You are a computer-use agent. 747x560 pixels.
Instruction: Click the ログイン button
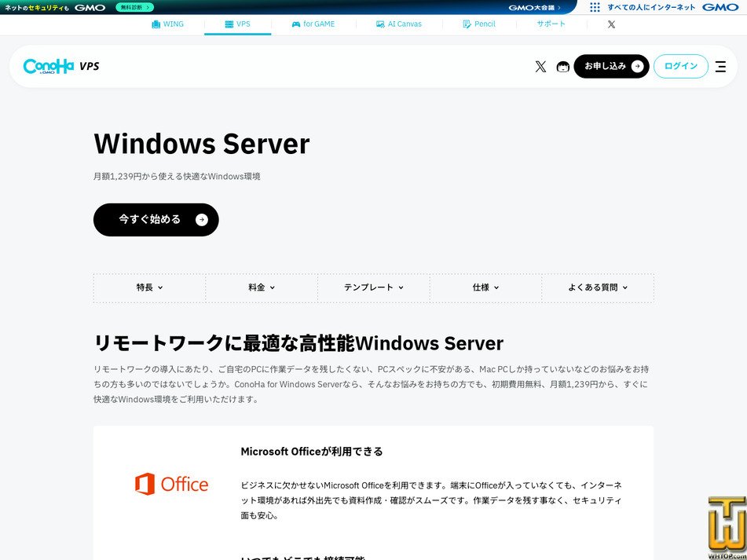(x=681, y=66)
